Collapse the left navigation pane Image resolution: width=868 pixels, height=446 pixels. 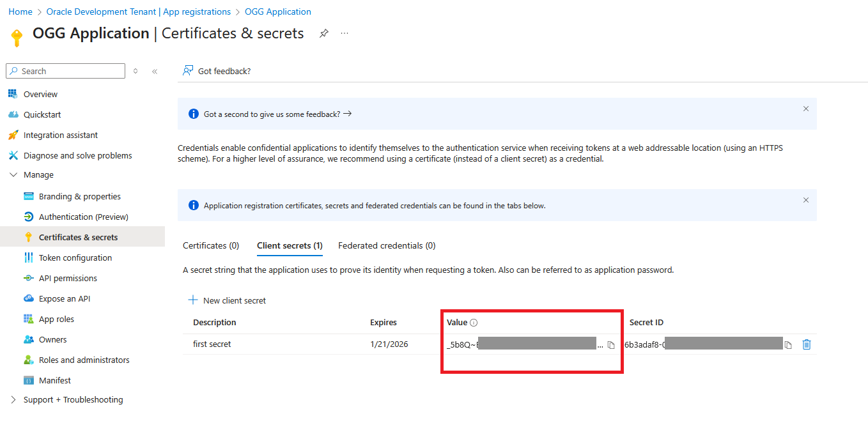pos(155,71)
